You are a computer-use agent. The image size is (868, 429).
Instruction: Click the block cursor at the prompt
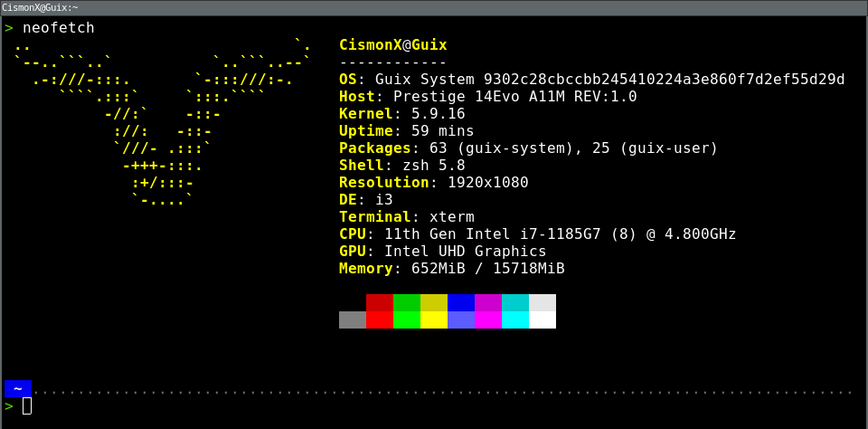click(x=27, y=405)
